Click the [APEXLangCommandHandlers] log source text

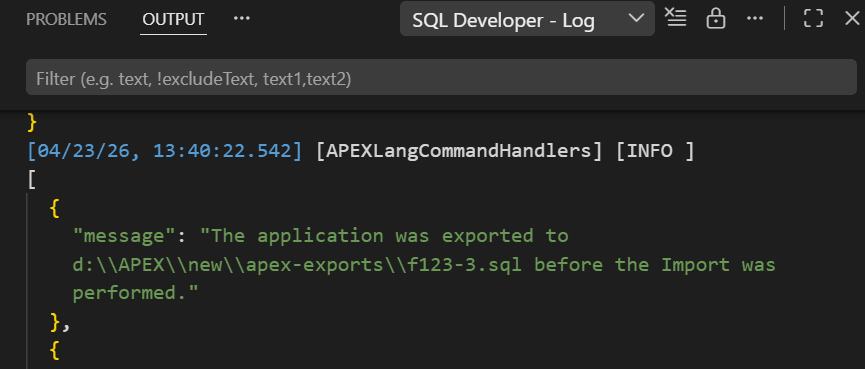[458, 151]
